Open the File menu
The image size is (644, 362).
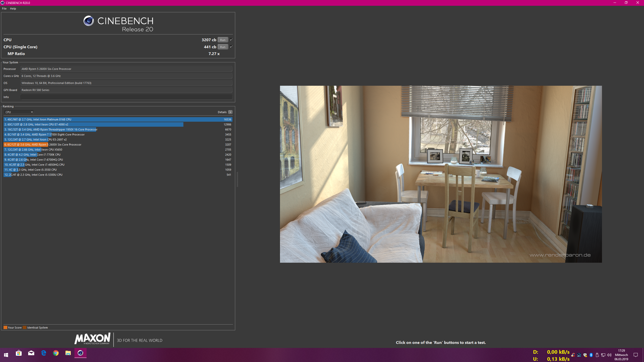tap(4, 8)
